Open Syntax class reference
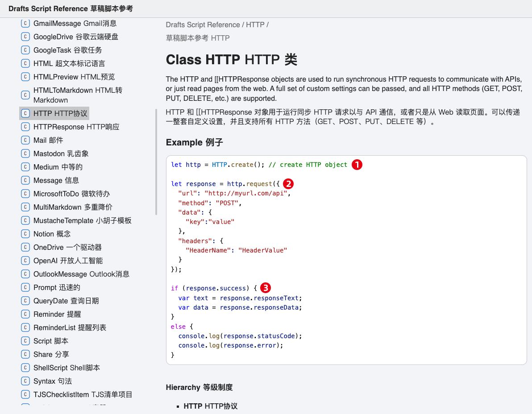 point(53,381)
